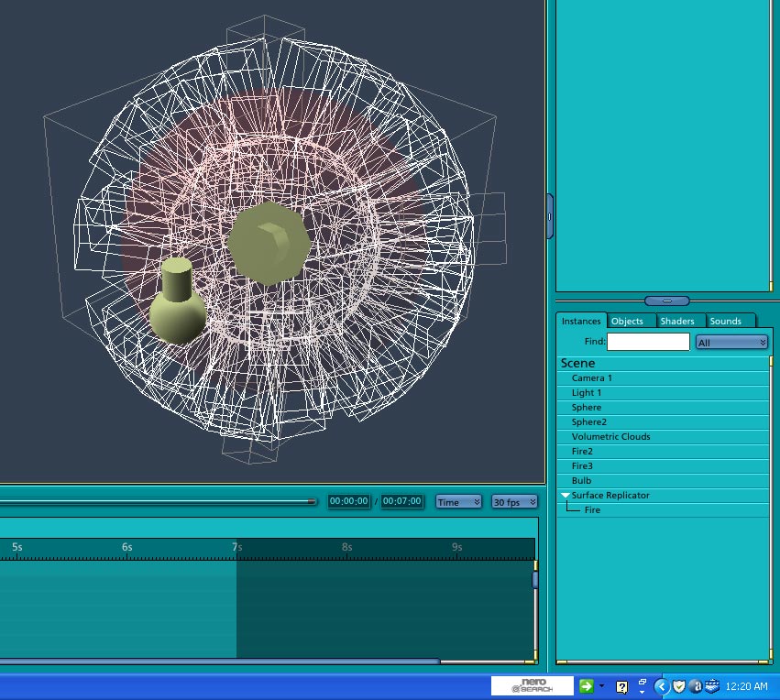The height and width of the screenshot is (700, 780).
Task: Click the Find input field
Action: (648, 342)
